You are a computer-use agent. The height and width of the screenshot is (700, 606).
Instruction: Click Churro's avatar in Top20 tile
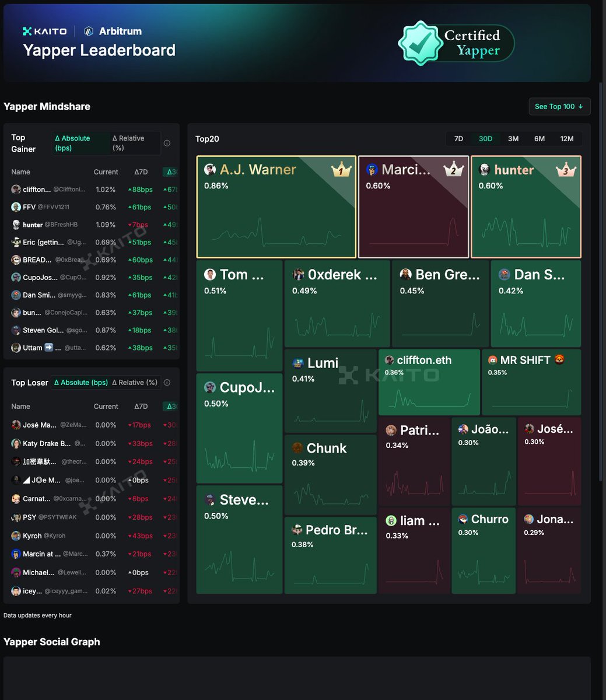(463, 519)
